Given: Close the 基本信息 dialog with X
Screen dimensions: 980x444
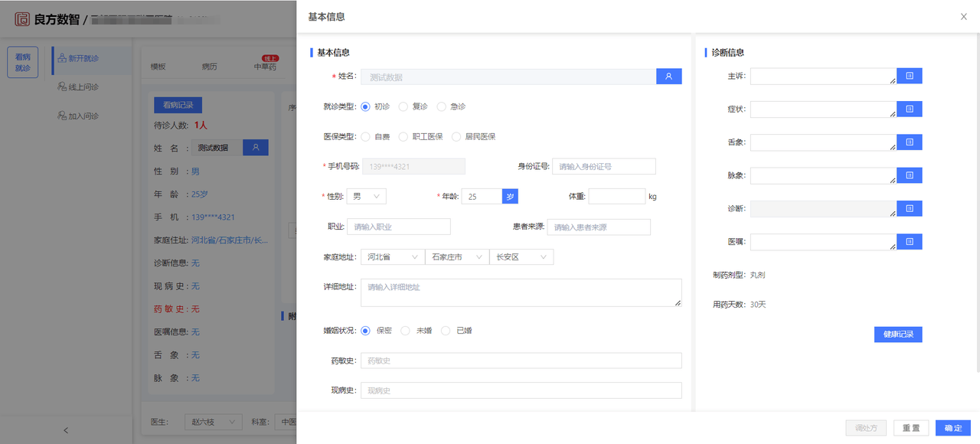Looking at the screenshot, I should pos(964,16).
